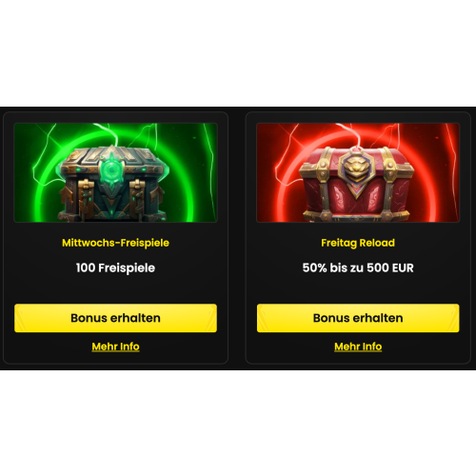This screenshot has height=476, width=476.
Task: Click empty area of the Freitag Reload card
Action: [x=358, y=288]
